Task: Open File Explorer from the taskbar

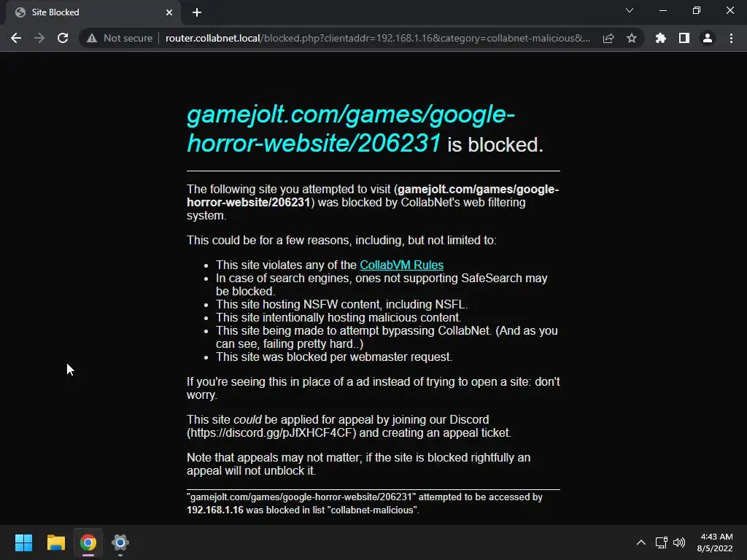Action: click(x=55, y=542)
